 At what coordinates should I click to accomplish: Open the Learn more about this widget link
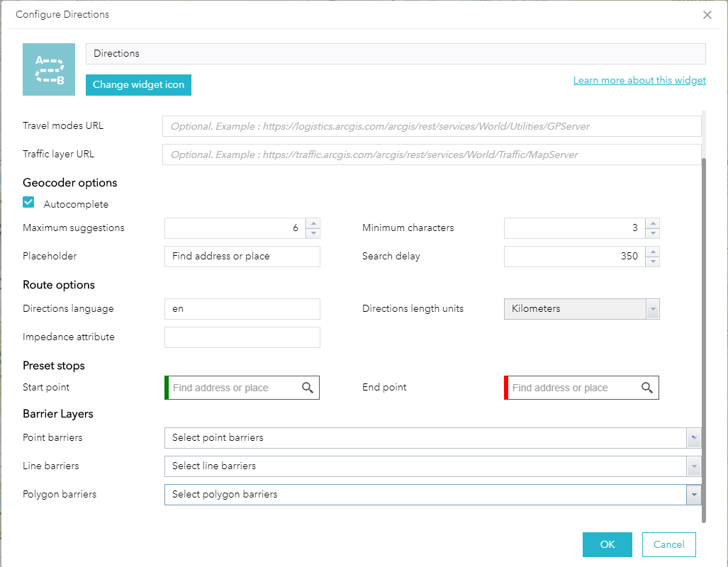click(639, 80)
